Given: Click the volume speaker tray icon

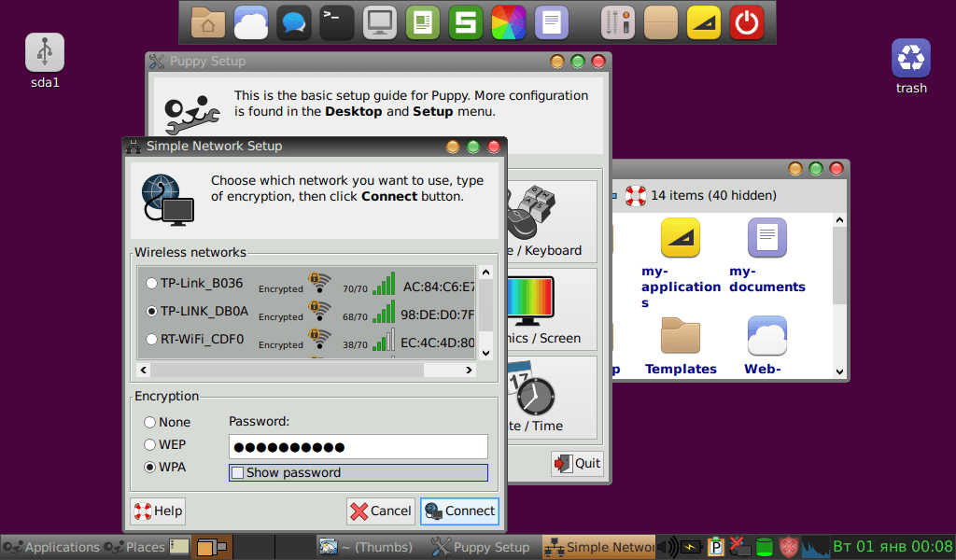Looking at the screenshot, I should 668,547.
